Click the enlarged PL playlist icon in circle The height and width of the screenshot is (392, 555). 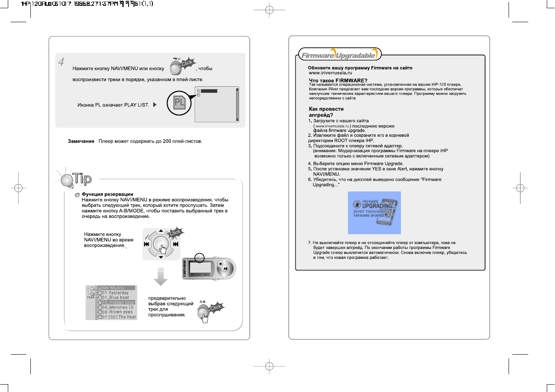180,103
